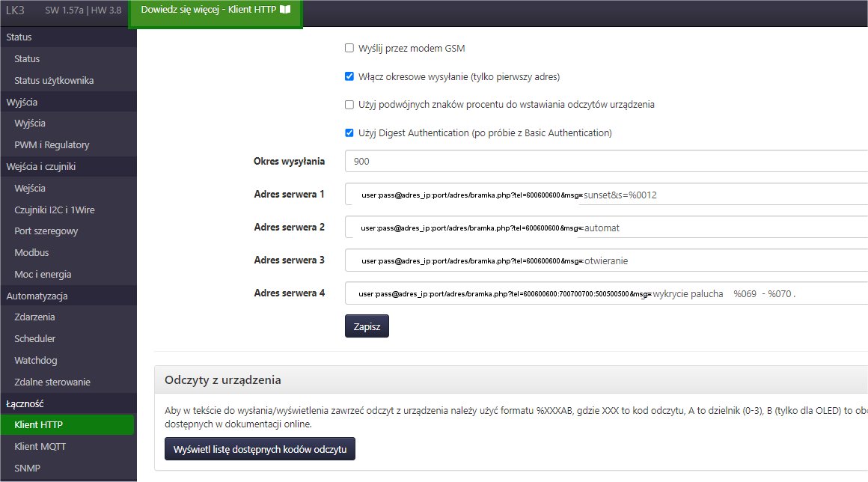Uncheck 'Włącz okresowe wysyłanie' checkbox
The image size is (868, 482).
tap(349, 76)
